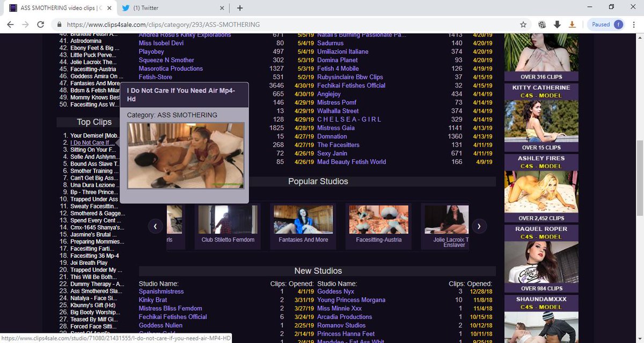Viewport: 644px width, 343px height.
Task: Open the Arcadia Productions studio link
Action: click(x=345, y=317)
